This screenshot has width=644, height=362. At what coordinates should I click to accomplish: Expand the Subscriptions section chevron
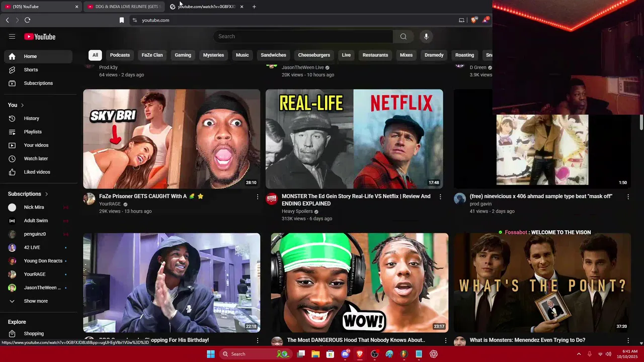click(46, 194)
